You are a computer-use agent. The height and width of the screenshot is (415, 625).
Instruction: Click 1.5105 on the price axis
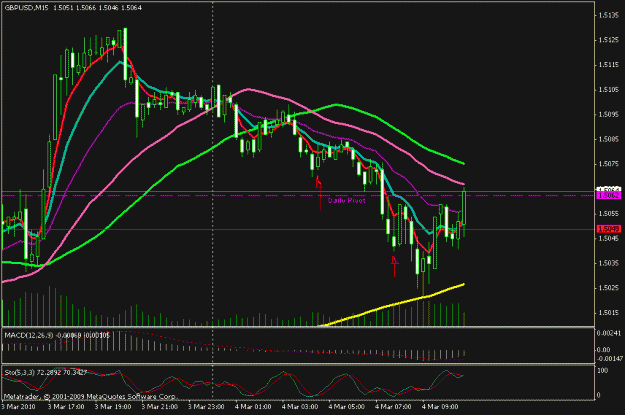click(x=609, y=90)
